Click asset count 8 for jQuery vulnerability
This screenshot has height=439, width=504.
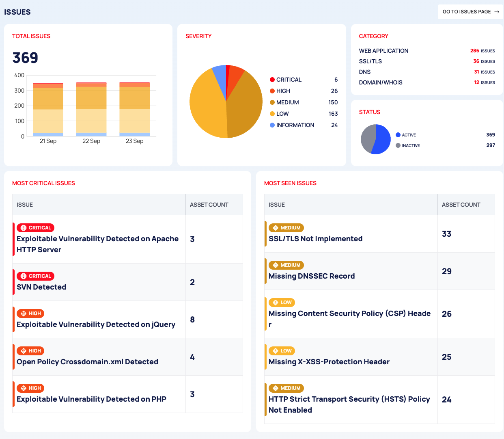[x=192, y=320]
